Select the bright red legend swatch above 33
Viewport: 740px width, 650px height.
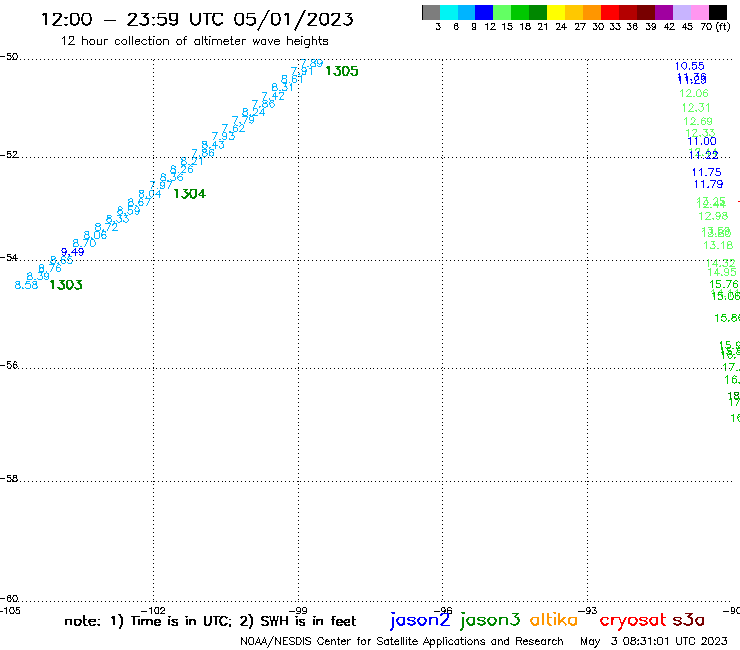point(610,12)
